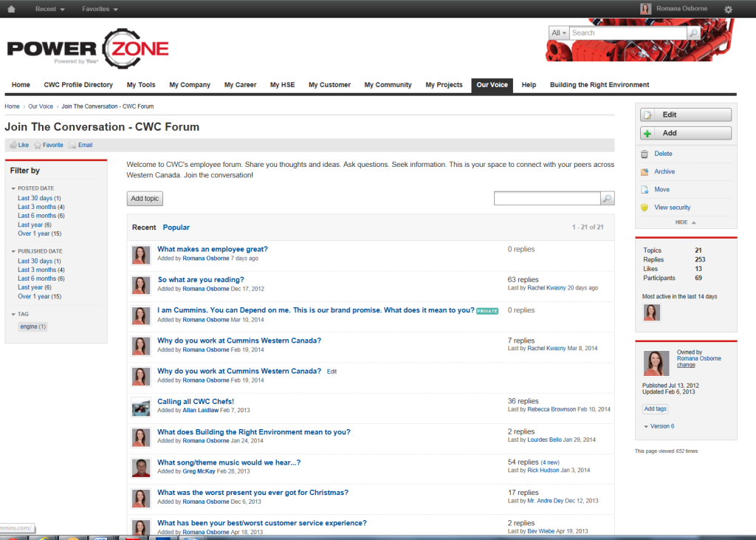Viewport: 756px width, 540px height.
Task: Filter Published Date by Over 1 year
Action: 34,296
